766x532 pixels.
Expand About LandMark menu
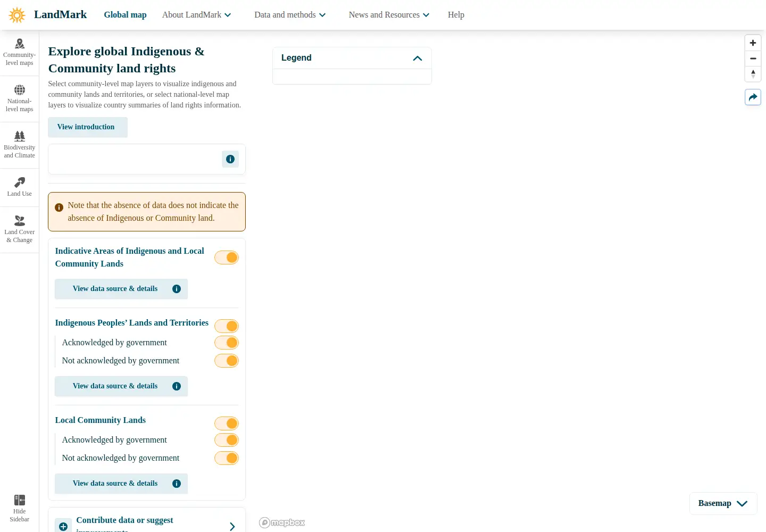point(196,15)
